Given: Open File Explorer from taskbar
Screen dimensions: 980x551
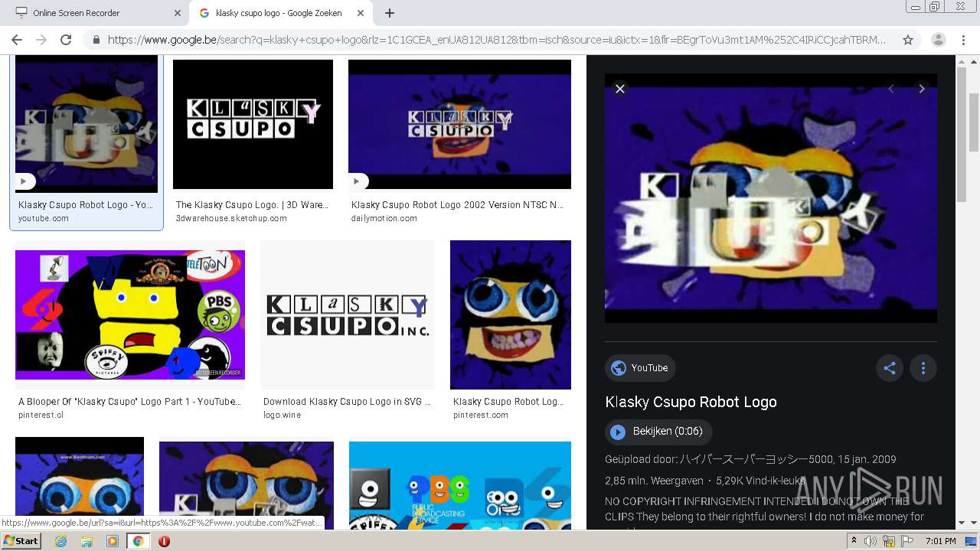Looking at the screenshot, I should pyautogui.click(x=87, y=541).
